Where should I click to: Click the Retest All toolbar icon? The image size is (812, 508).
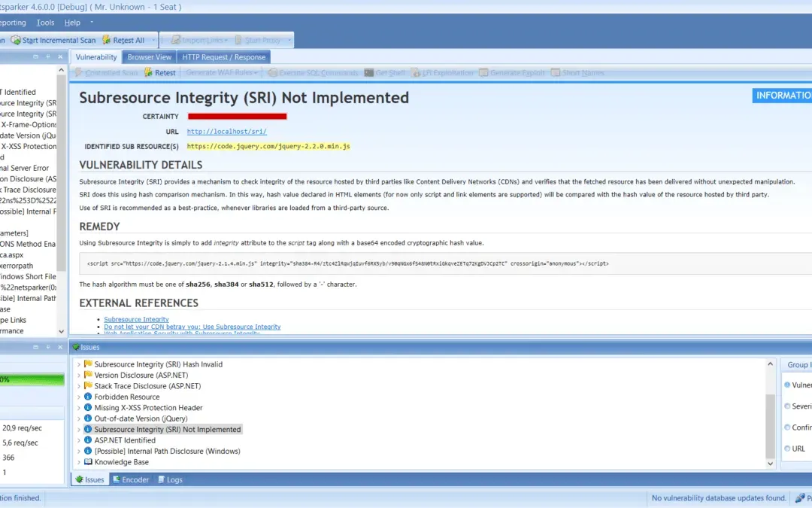click(107, 40)
